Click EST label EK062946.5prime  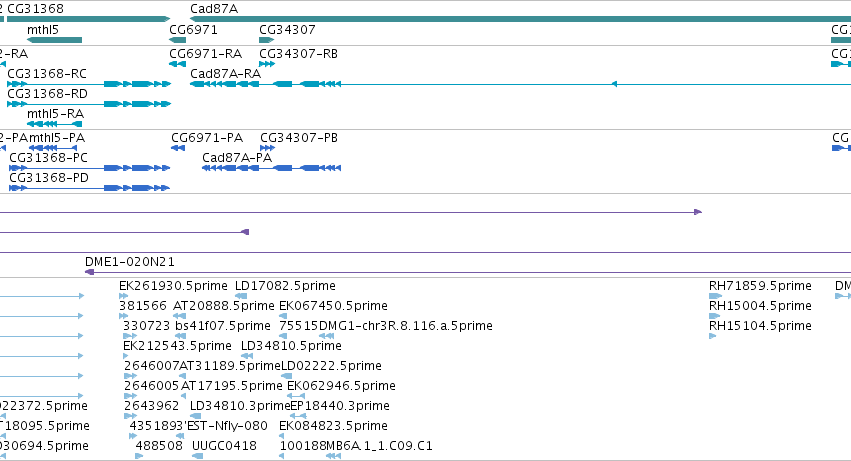tap(341, 386)
